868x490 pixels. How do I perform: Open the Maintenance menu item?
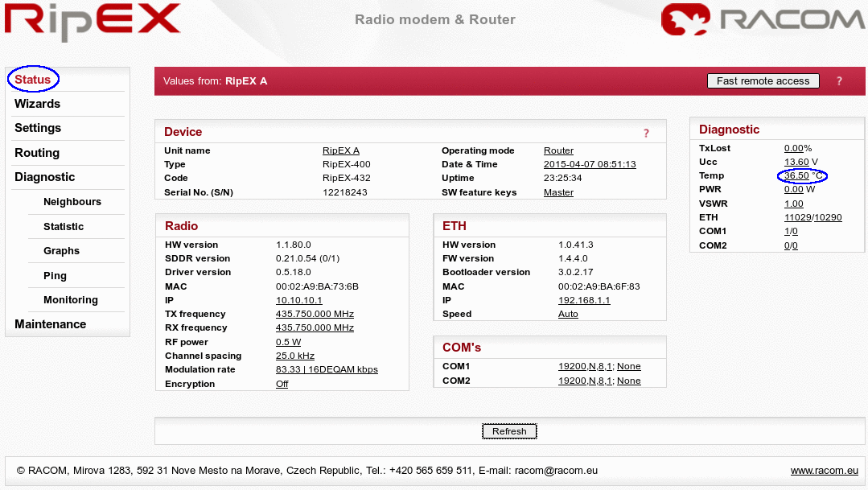point(50,324)
